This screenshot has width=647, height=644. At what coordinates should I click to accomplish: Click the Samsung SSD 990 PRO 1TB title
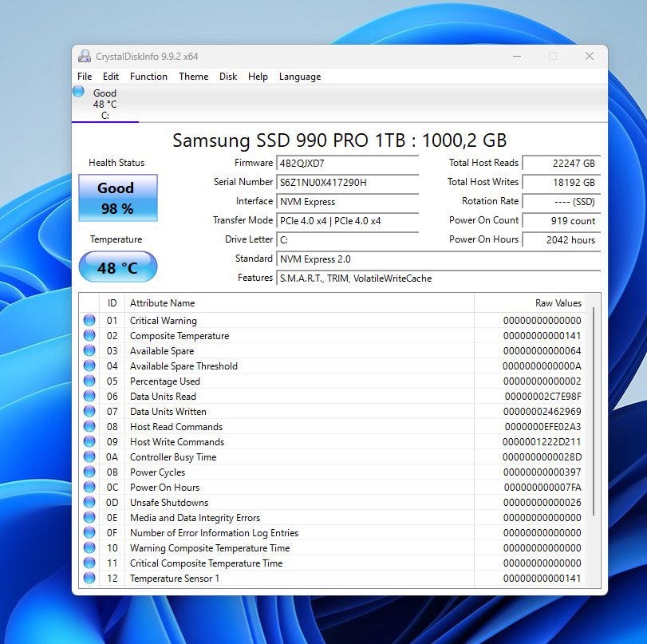point(339,140)
